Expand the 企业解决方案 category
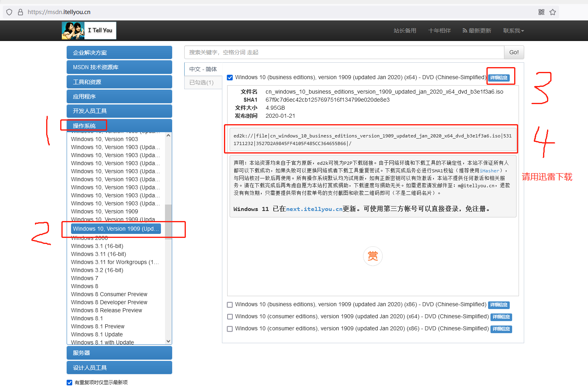588x387 pixels. pyautogui.click(x=119, y=53)
